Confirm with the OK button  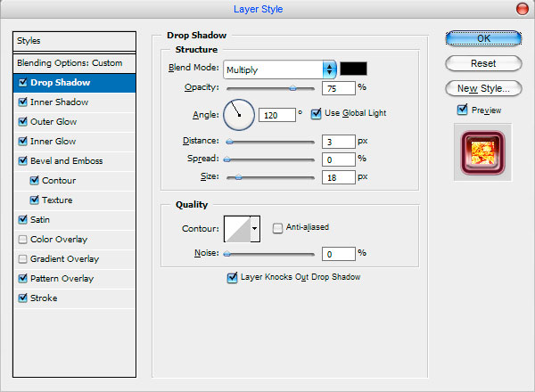pyautogui.click(x=483, y=38)
